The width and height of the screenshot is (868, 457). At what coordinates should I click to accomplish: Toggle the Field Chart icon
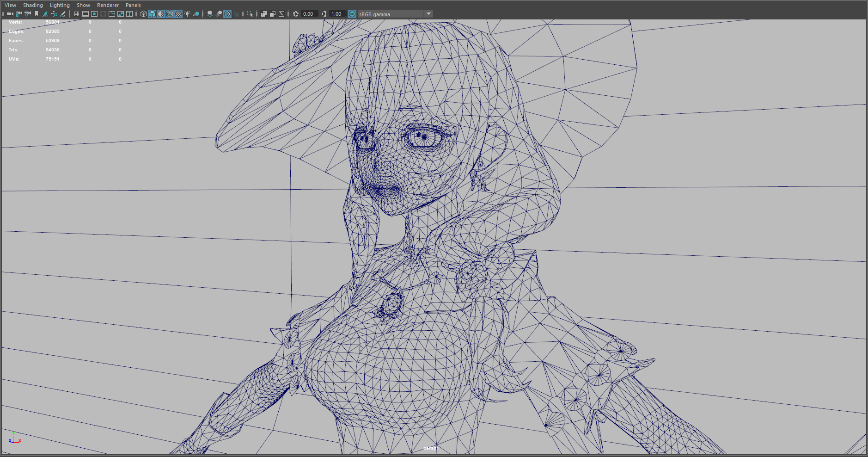[x=112, y=14]
